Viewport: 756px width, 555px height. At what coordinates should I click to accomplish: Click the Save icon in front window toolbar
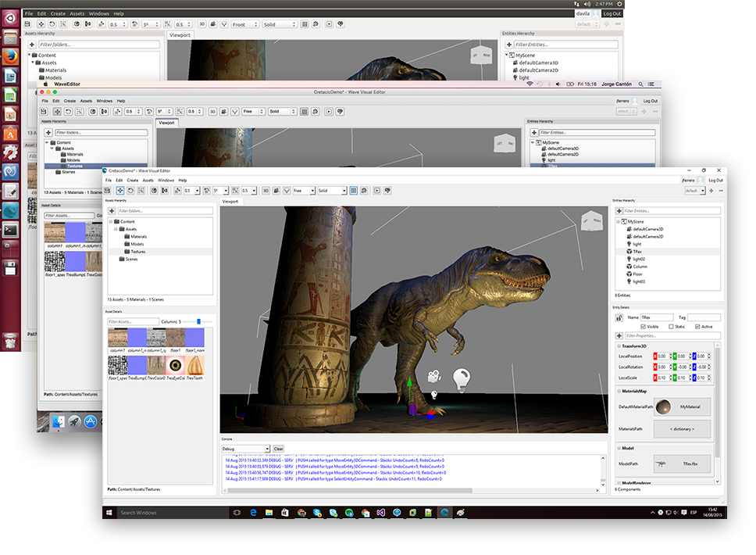108,191
